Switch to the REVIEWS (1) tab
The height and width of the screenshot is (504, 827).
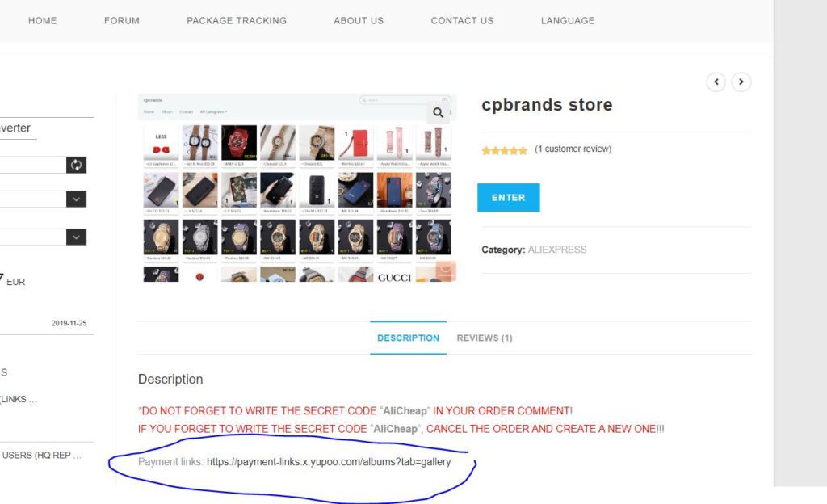pos(485,338)
